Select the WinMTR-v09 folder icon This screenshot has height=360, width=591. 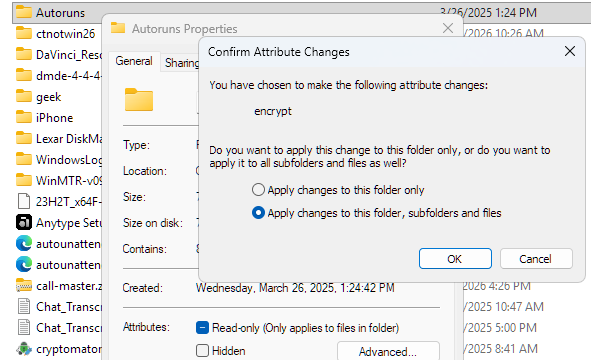coord(24,181)
